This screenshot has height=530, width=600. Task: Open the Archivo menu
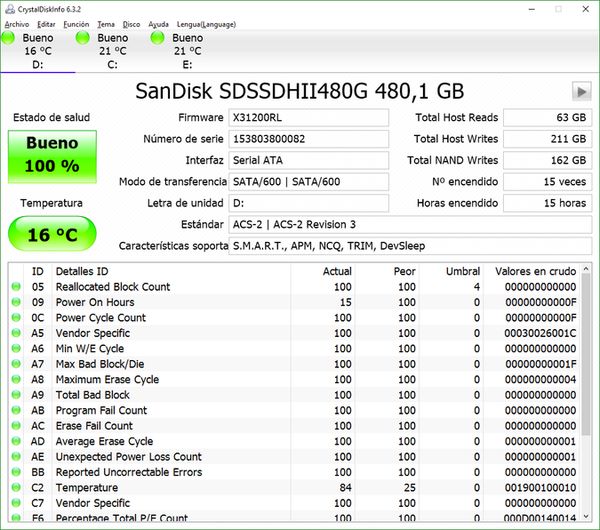pyautogui.click(x=17, y=24)
